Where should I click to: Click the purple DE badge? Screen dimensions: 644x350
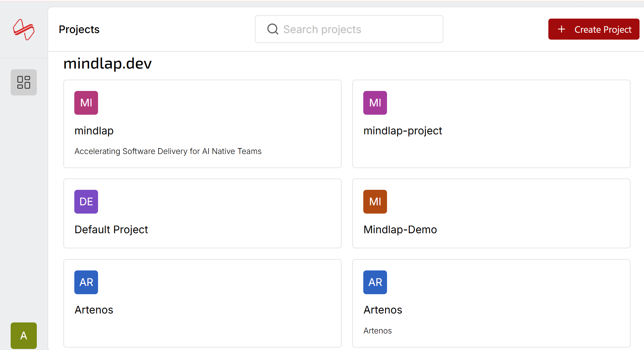pyautogui.click(x=86, y=202)
